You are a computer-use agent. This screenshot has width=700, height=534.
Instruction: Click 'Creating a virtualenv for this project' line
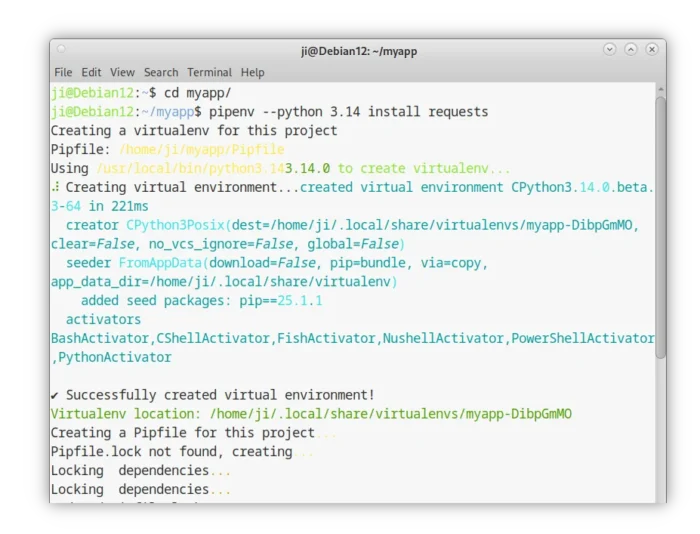point(194,131)
